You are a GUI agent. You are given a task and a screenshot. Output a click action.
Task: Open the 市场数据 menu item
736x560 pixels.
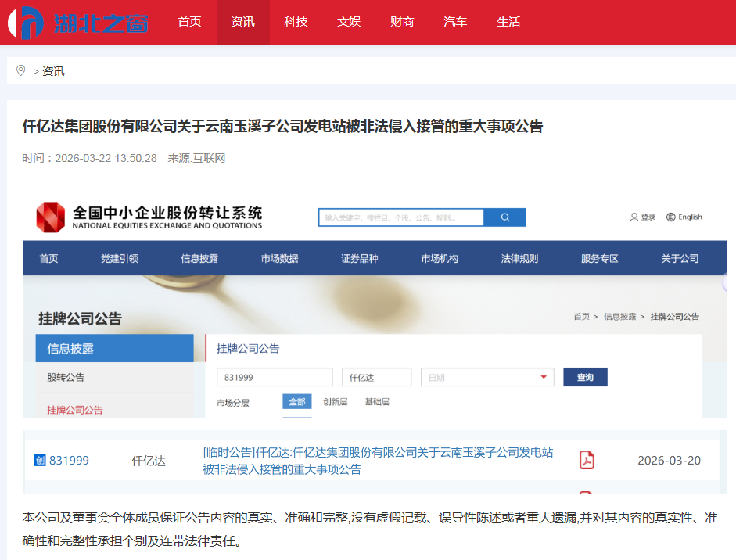coord(279,259)
